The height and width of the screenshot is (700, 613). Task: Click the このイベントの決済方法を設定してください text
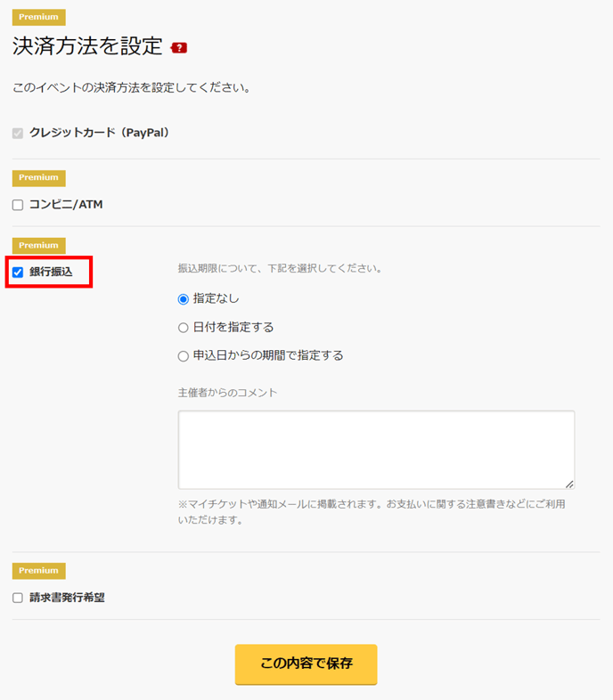click(131, 87)
